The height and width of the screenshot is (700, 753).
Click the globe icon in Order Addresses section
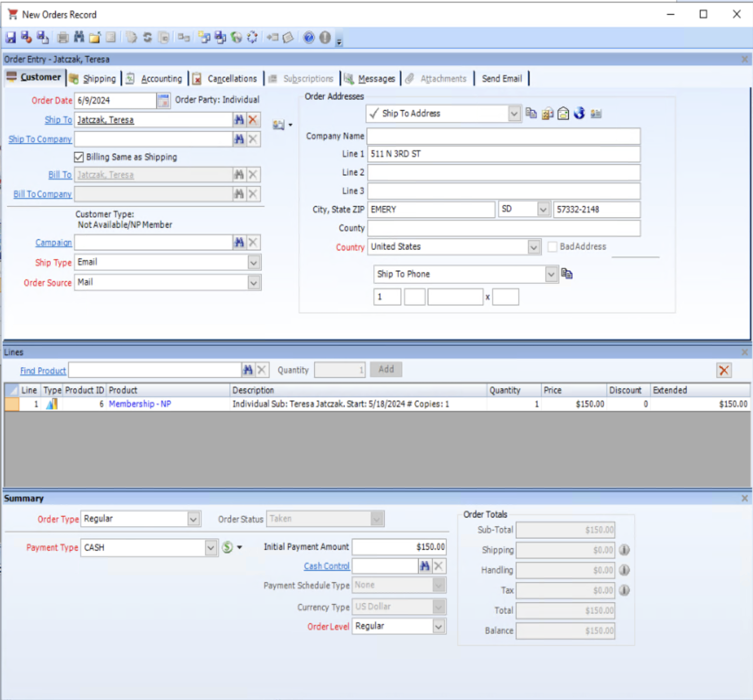(579, 113)
